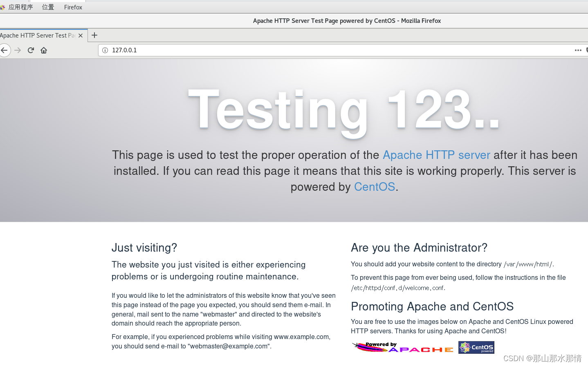This screenshot has height=366, width=588.
Task: Click the Are you the Administrator? heading
Action: (419, 248)
